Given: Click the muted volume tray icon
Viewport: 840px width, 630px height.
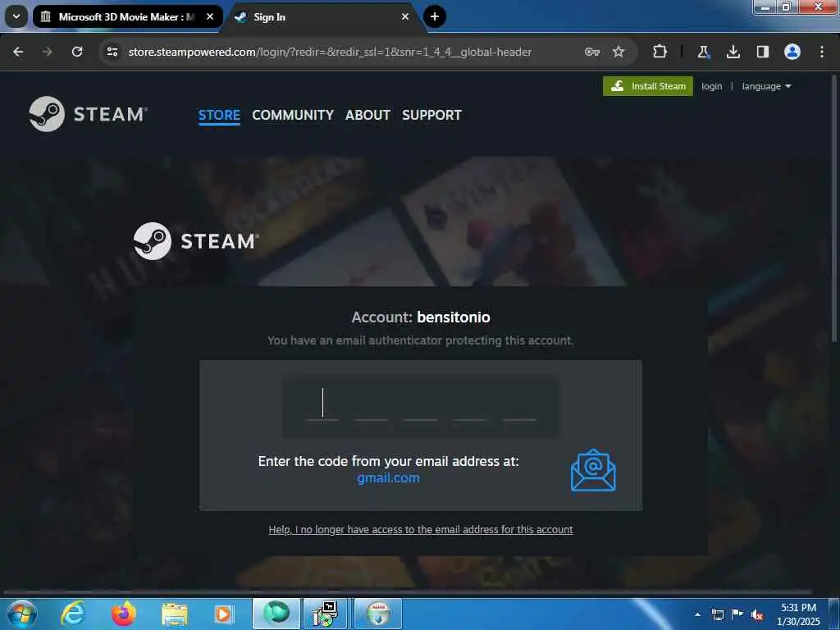Looking at the screenshot, I should pos(757,615).
